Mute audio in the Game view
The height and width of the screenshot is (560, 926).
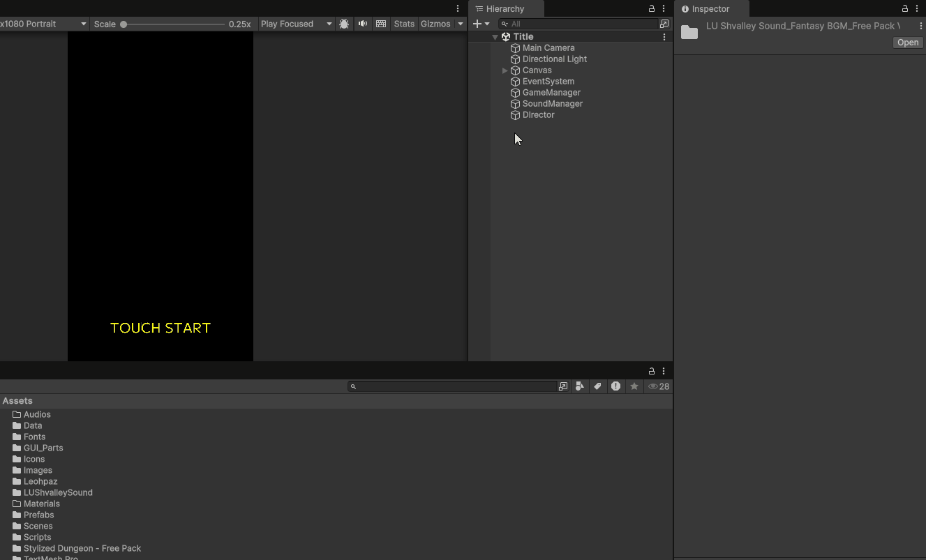pos(363,24)
